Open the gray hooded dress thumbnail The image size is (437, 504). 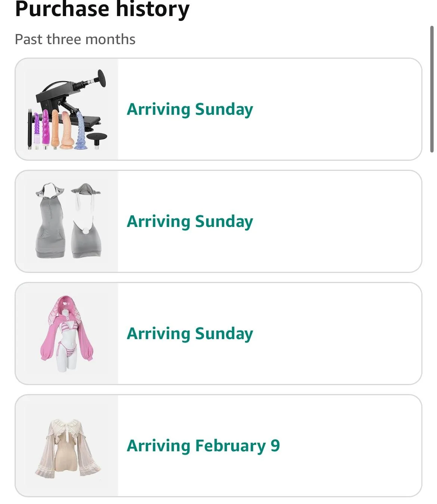pyautogui.click(x=67, y=221)
